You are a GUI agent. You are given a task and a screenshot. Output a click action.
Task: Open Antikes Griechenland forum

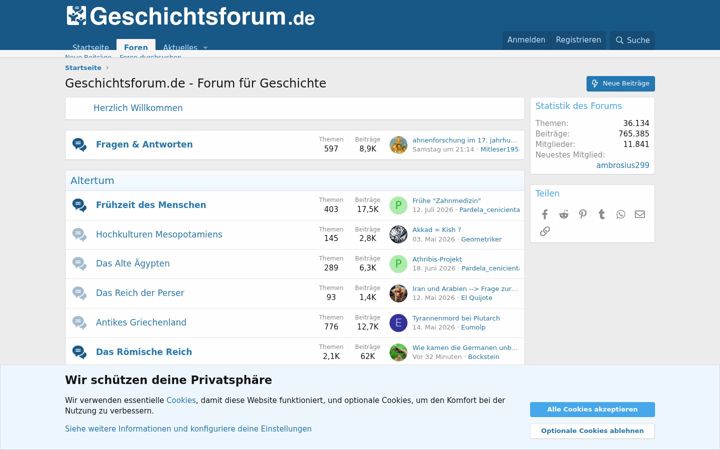point(141,322)
